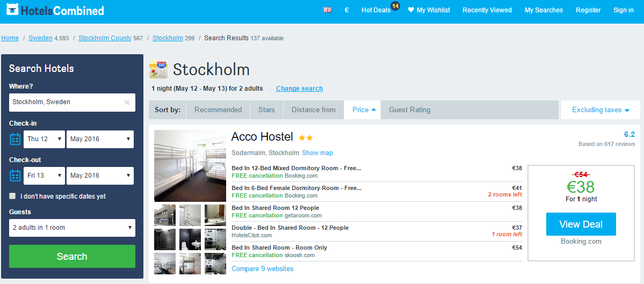Open the check-out calendar icon

(15, 176)
